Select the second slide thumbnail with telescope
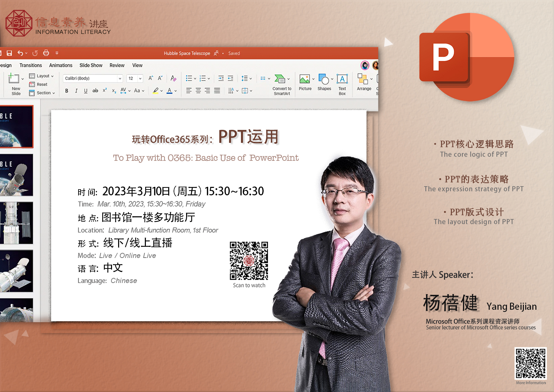The height and width of the screenshot is (392, 554). click(x=17, y=175)
